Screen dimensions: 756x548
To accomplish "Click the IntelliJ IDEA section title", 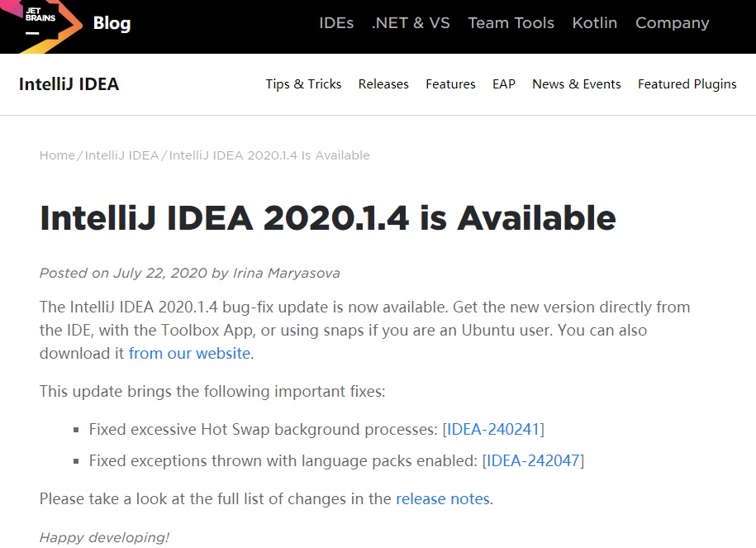I will [69, 84].
